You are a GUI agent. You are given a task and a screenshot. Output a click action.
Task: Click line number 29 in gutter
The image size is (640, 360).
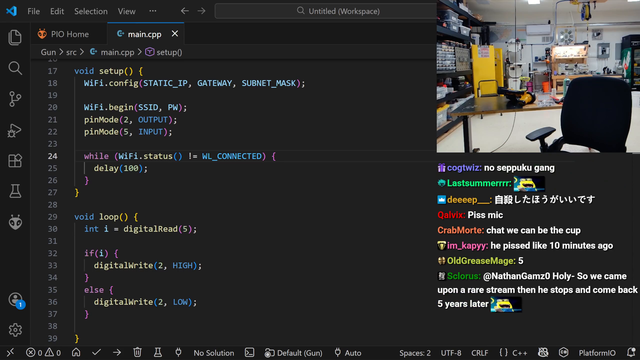52,217
